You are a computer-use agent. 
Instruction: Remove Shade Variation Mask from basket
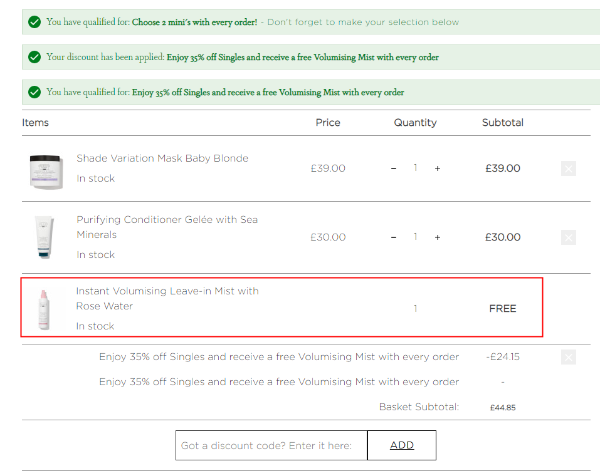tap(568, 168)
